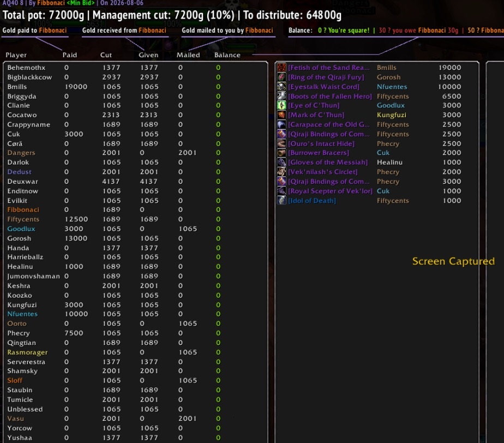504x443 pixels.
Task: Click the Mailed column header
Action: 188,55
